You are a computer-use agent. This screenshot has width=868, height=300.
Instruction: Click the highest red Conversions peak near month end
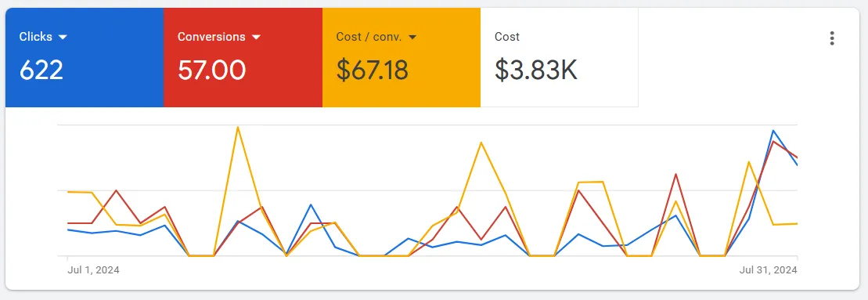pyautogui.click(x=773, y=141)
